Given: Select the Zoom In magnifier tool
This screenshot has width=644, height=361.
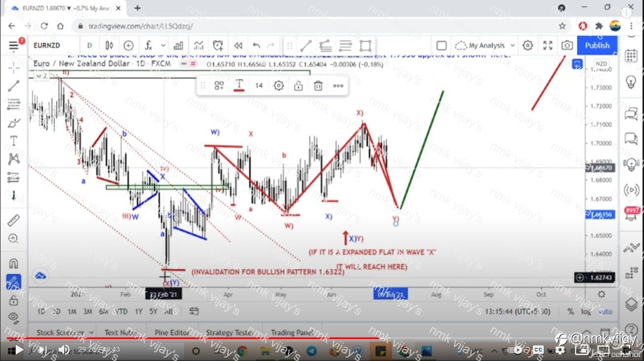Looking at the screenshot, I should pyautogui.click(x=13, y=239).
